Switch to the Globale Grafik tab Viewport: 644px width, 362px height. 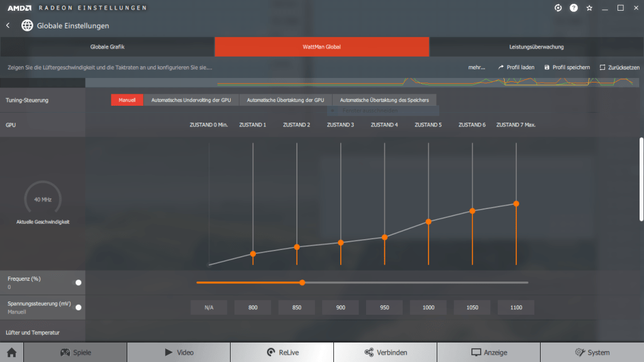coord(107,47)
